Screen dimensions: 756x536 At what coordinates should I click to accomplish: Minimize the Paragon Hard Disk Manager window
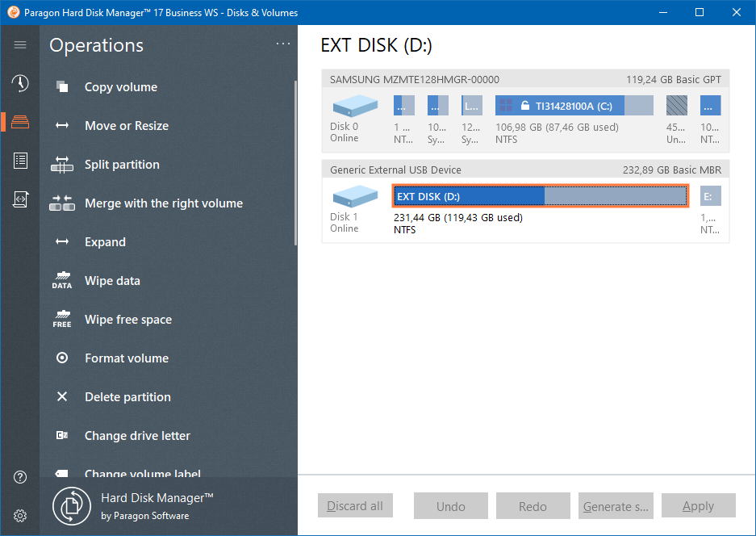tap(663, 12)
